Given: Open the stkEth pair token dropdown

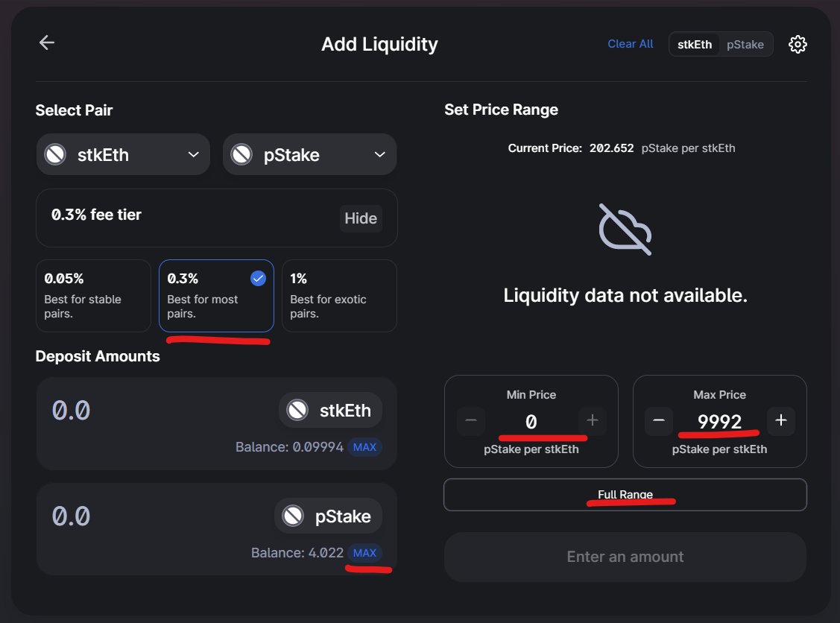Looking at the screenshot, I should pyautogui.click(x=123, y=154).
